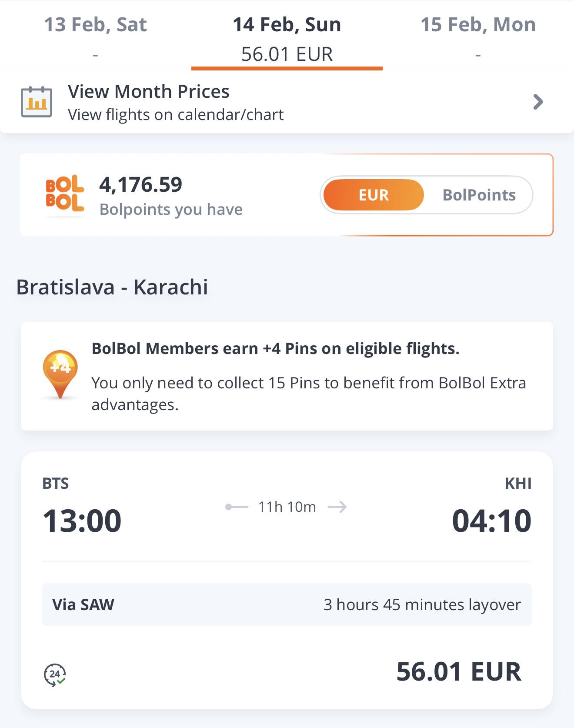Screen dimensions: 574x728
Task: Tap the 3 hours 45 minutes layover text
Action: pos(422,604)
